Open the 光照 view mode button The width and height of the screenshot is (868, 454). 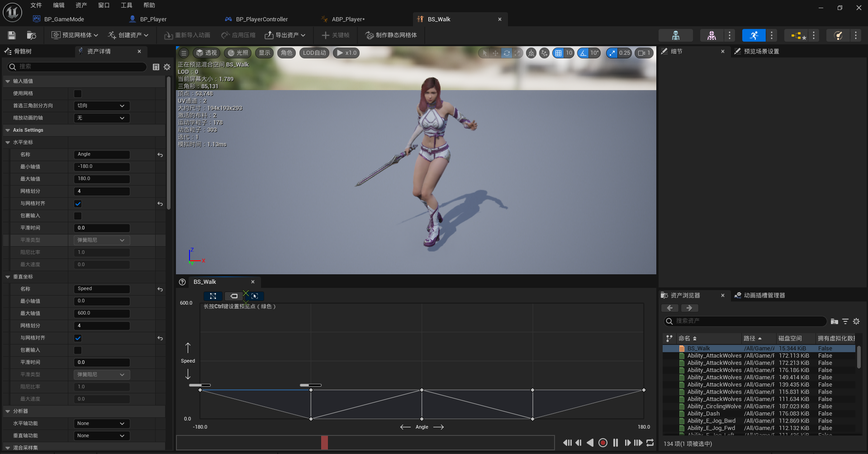point(238,53)
